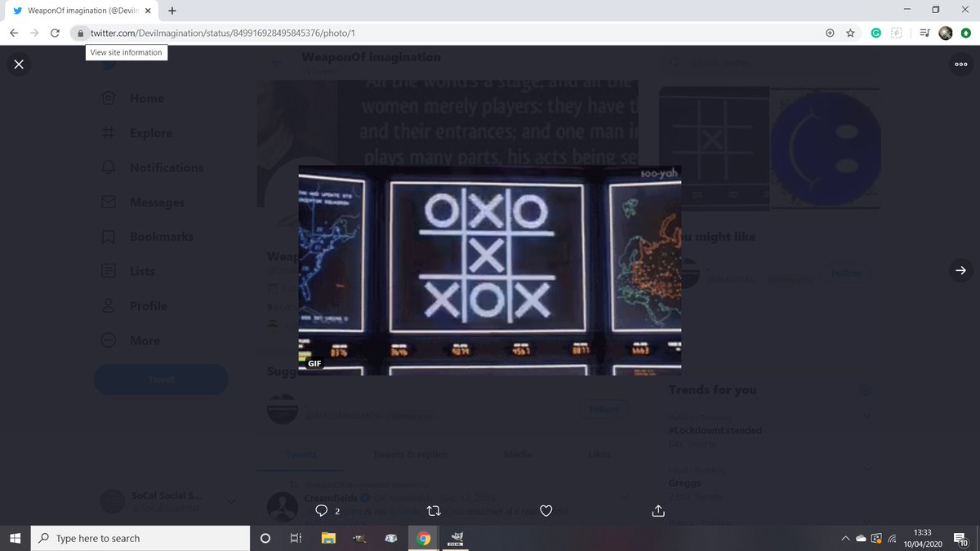Image resolution: width=980 pixels, height=551 pixels.
Task: Open Cortana circle on the taskbar
Action: click(265, 538)
